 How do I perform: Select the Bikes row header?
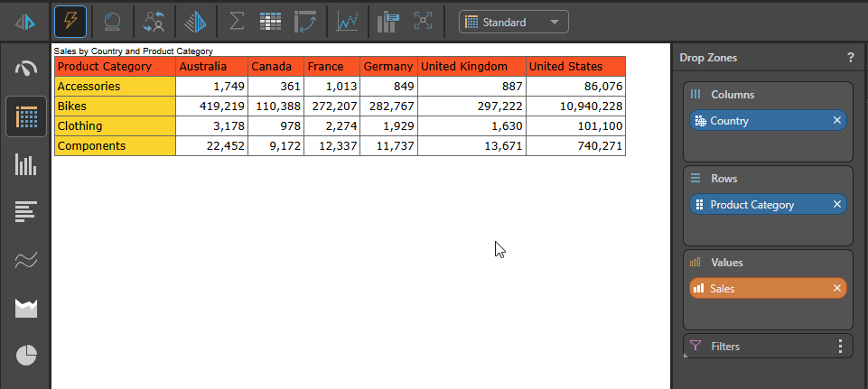click(115, 107)
